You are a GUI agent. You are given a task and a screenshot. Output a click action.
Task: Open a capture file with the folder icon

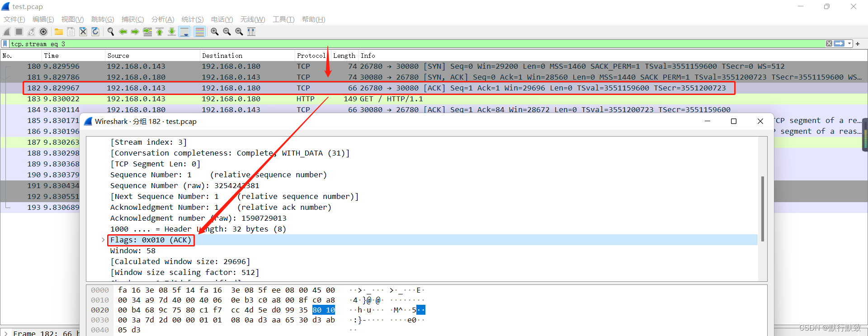[x=59, y=32]
